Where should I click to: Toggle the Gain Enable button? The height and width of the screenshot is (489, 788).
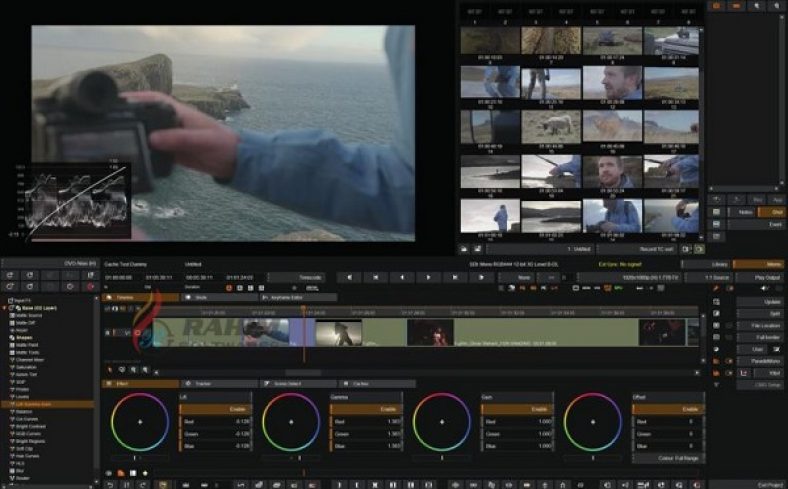[516, 409]
